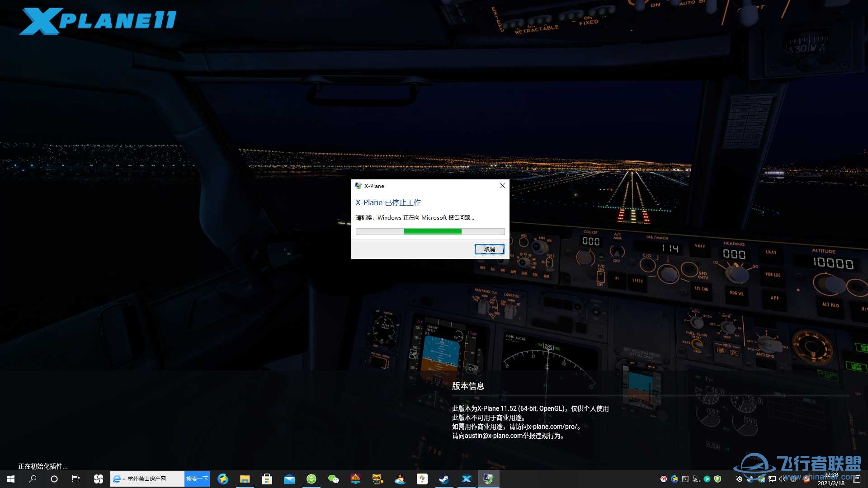Open the volume speaker tray icon
868x488 pixels.
coord(783,479)
